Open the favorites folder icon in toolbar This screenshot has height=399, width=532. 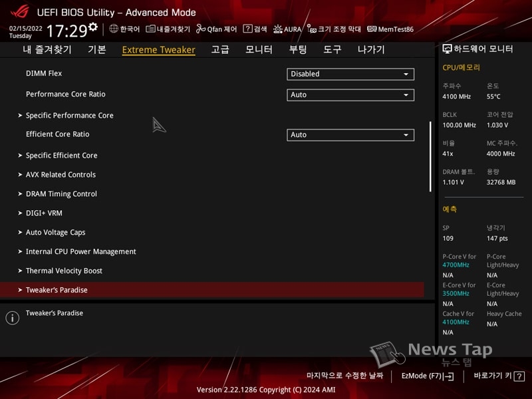coord(151,29)
